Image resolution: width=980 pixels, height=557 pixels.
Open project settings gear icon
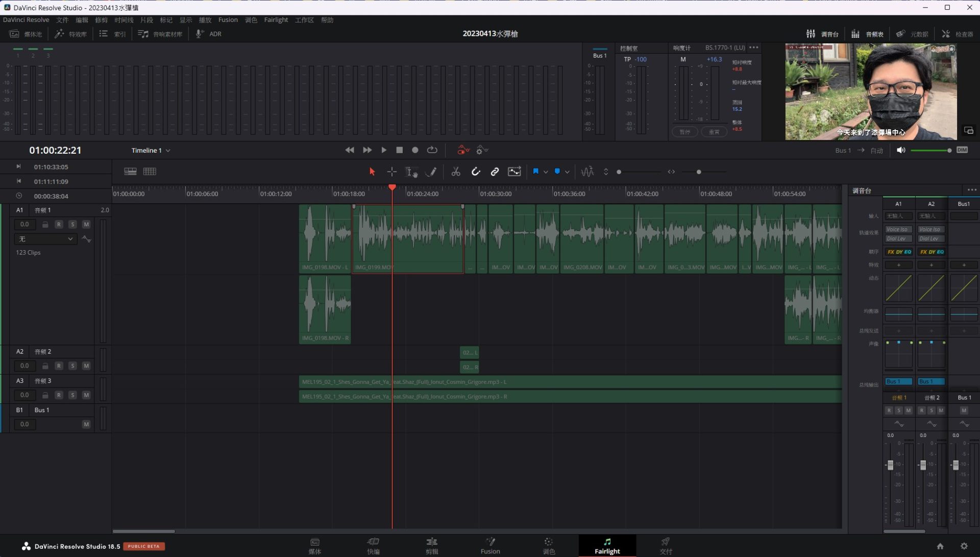click(x=964, y=546)
